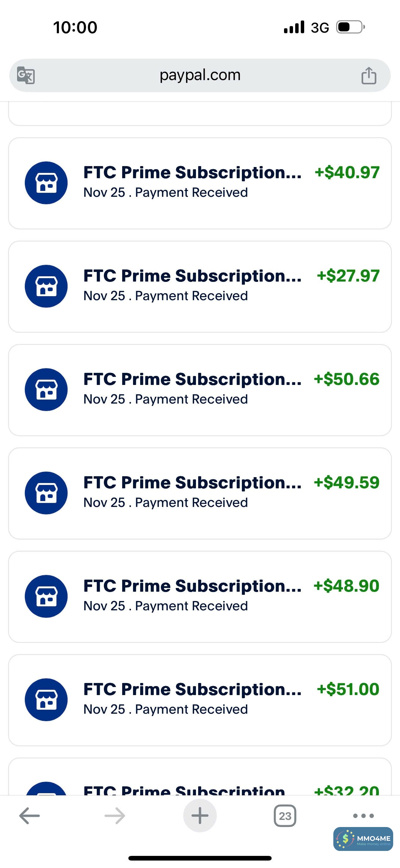Open the +$49.59 FTC Prime Subscription transaction

tap(200, 493)
